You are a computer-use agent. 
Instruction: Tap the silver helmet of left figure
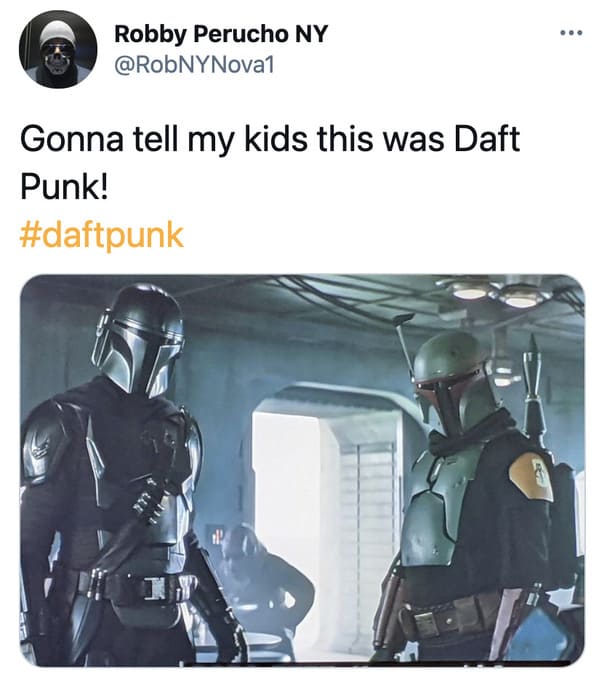coord(137,339)
